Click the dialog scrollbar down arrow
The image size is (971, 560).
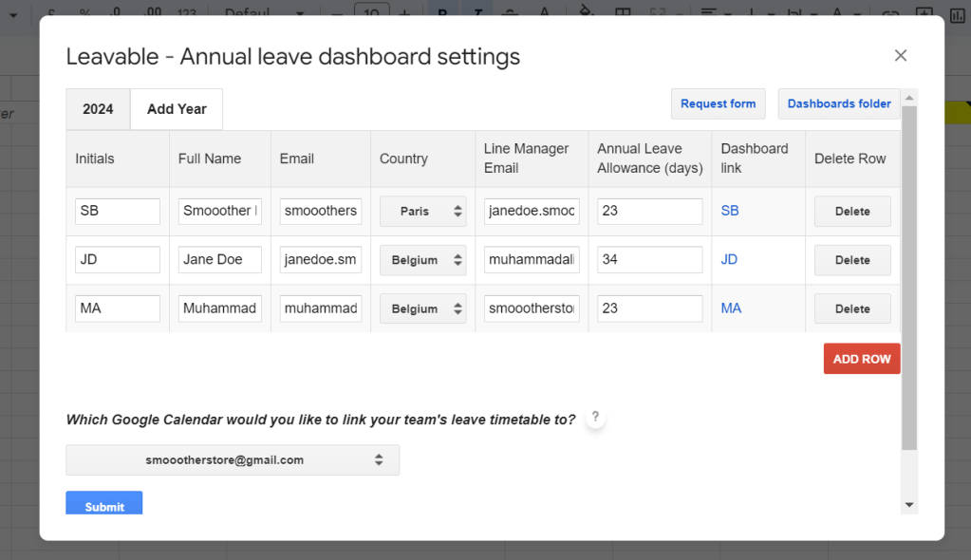tap(909, 505)
